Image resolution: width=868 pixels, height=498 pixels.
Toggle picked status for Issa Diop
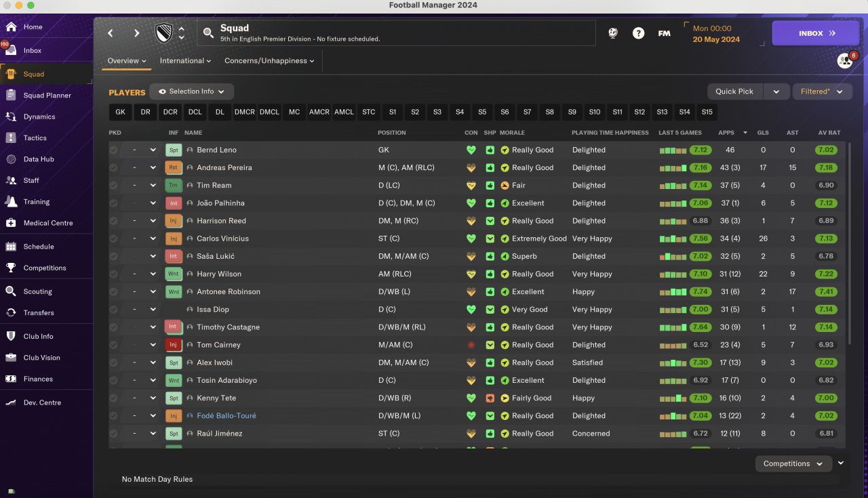tap(114, 309)
